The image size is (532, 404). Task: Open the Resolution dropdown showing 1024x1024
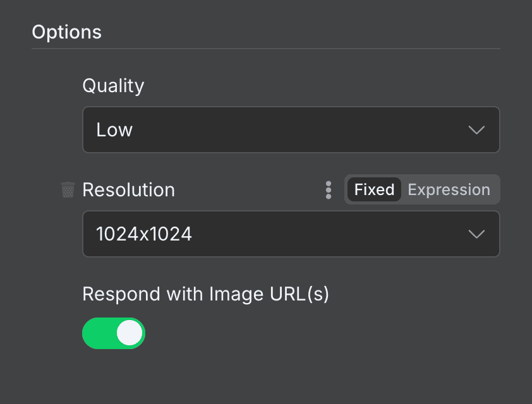291,234
